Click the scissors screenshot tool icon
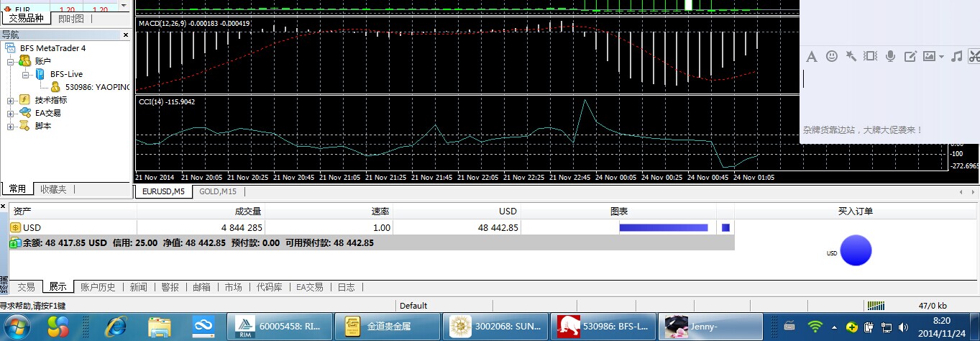The height and width of the screenshot is (341, 980). click(x=974, y=56)
